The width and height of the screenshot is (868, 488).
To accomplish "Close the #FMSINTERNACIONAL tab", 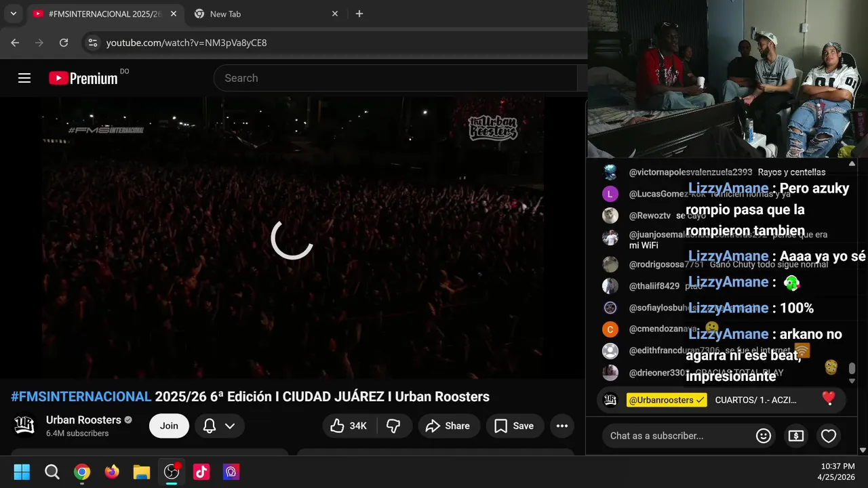I will (x=174, y=14).
